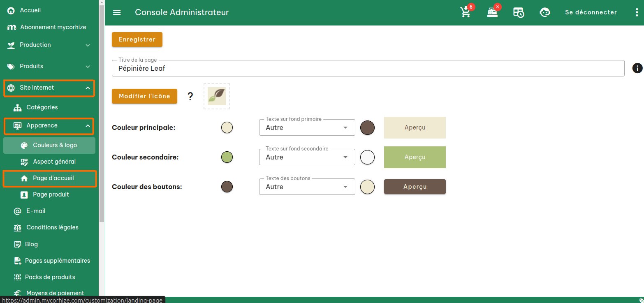Click the cash register icon with error badge

click(x=492, y=12)
